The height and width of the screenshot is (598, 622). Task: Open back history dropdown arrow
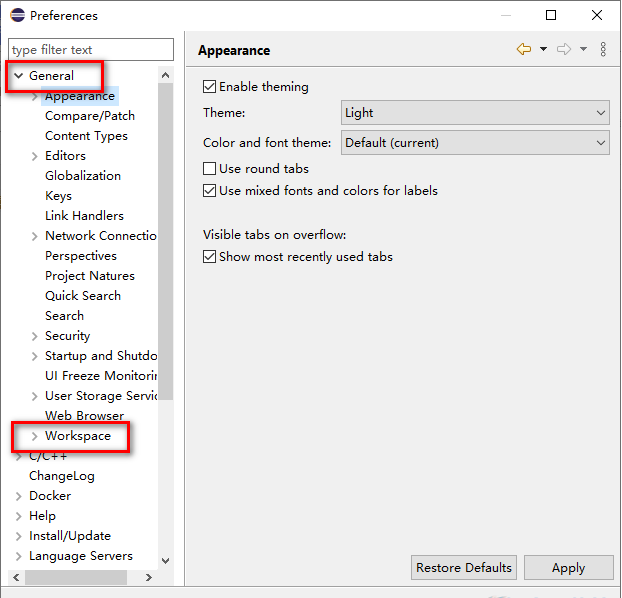[x=543, y=50]
